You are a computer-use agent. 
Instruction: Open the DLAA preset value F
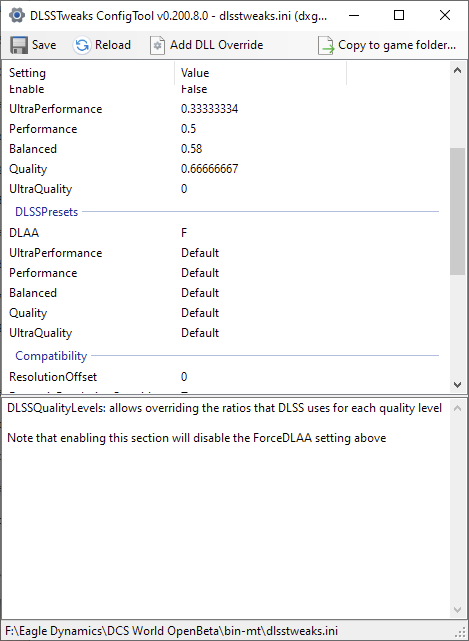coord(184,233)
